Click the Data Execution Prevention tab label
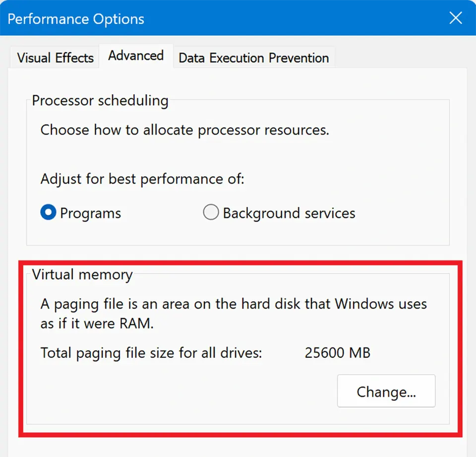This screenshot has height=457, width=476. (x=253, y=58)
